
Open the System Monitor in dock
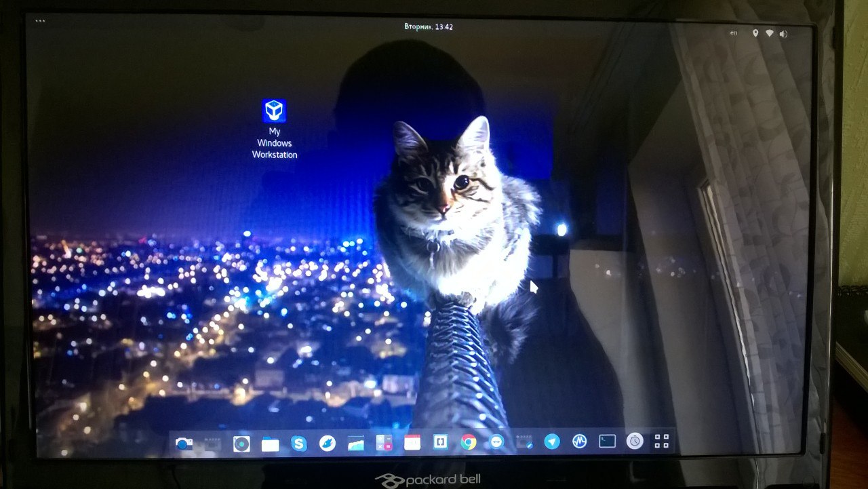coord(579,442)
